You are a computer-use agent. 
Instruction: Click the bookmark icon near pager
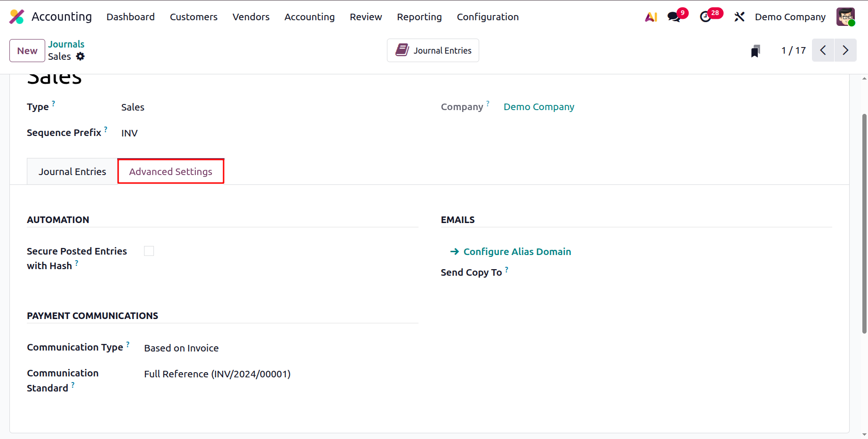[755, 51]
